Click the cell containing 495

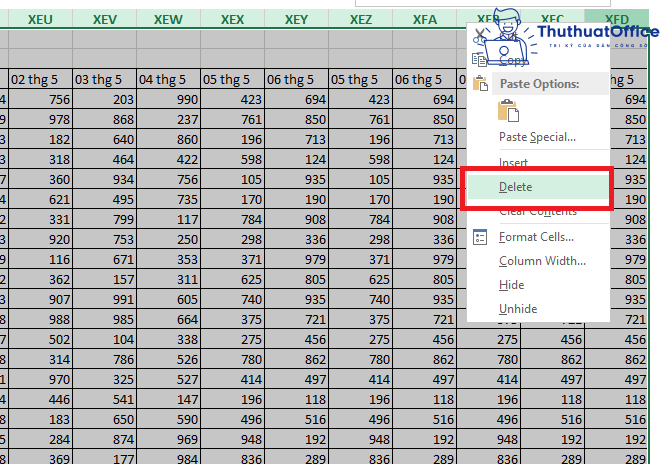pyautogui.click(x=105, y=199)
